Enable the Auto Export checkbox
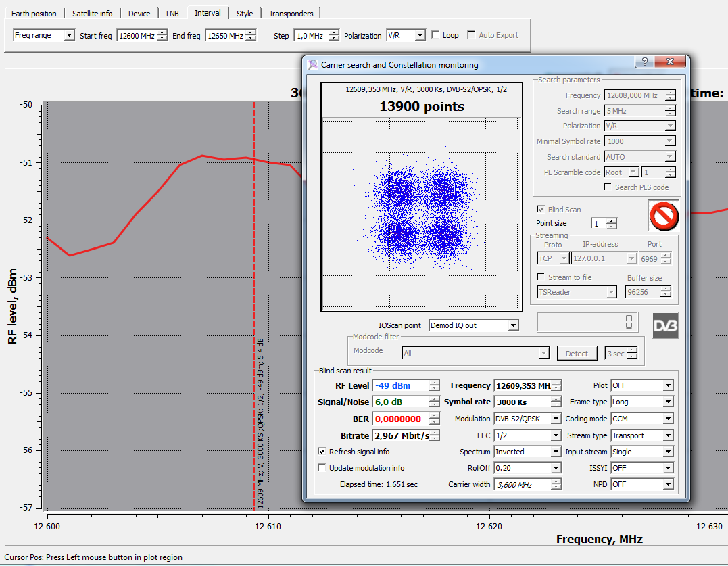 tap(471, 34)
